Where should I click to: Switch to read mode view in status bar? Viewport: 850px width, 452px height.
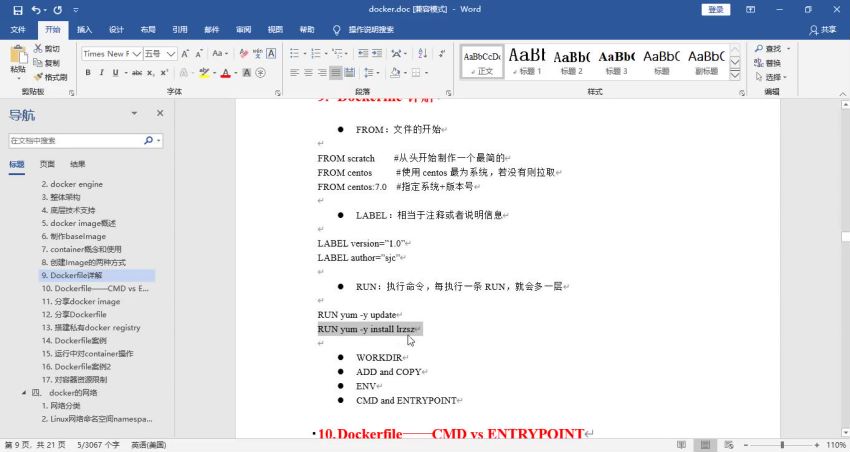(681, 445)
